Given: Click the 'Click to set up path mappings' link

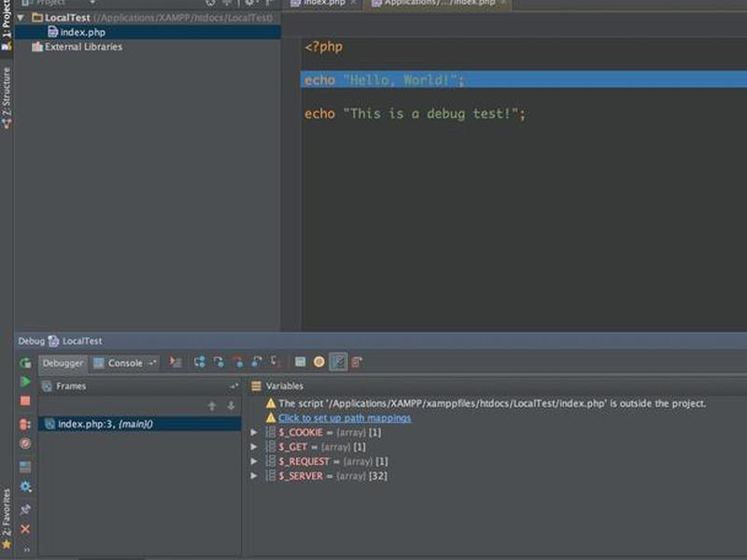Looking at the screenshot, I should (x=345, y=418).
